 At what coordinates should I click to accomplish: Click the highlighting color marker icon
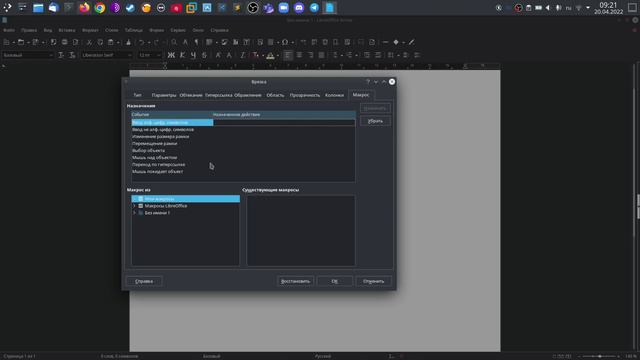270,55
